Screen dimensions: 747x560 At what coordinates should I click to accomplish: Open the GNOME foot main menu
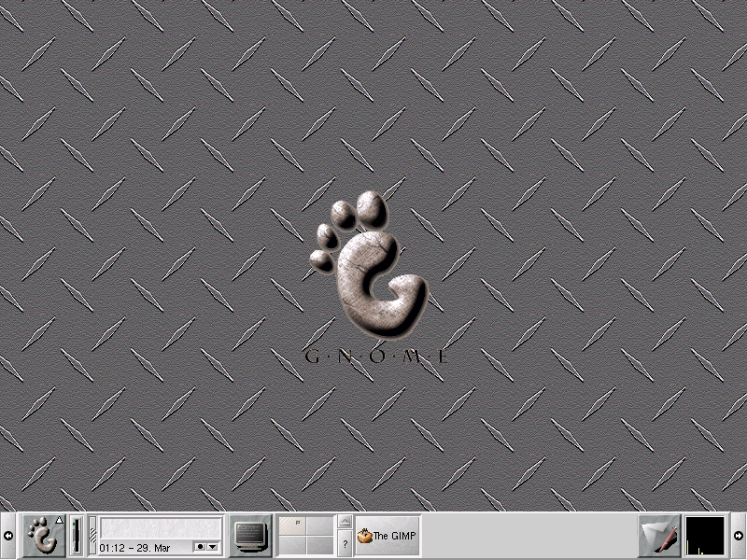44,536
